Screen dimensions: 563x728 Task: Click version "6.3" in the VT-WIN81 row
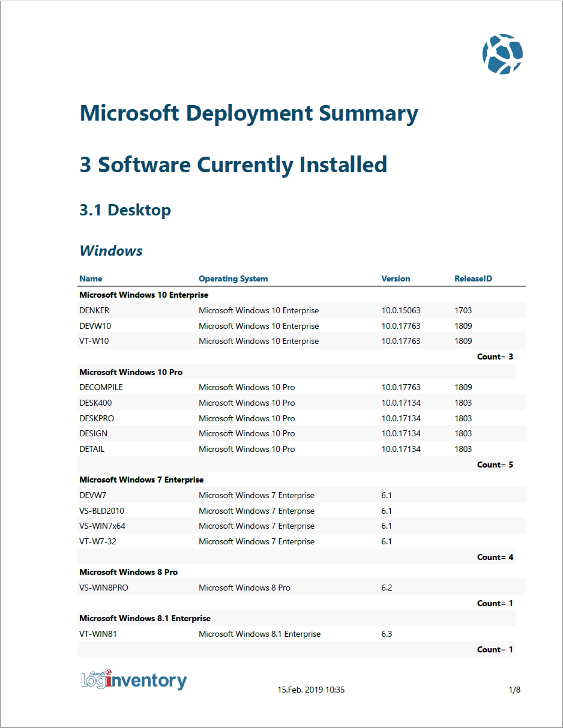pyautogui.click(x=387, y=634)
